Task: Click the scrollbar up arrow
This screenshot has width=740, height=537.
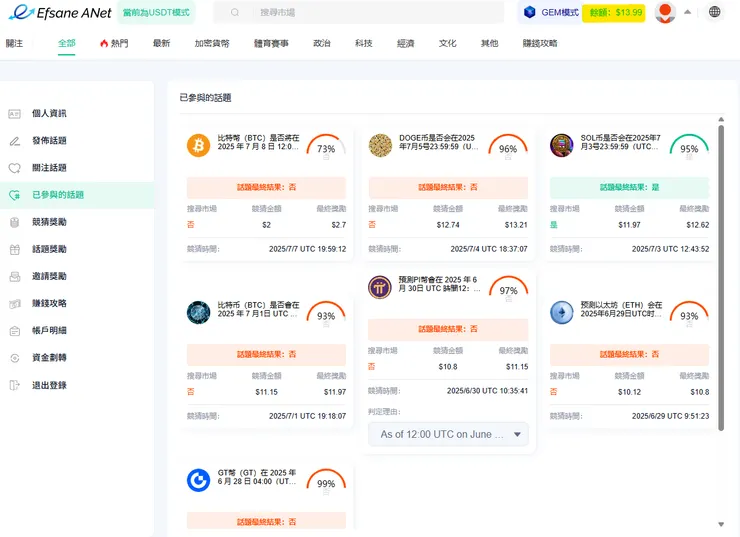Action: (x=721, y=119)
